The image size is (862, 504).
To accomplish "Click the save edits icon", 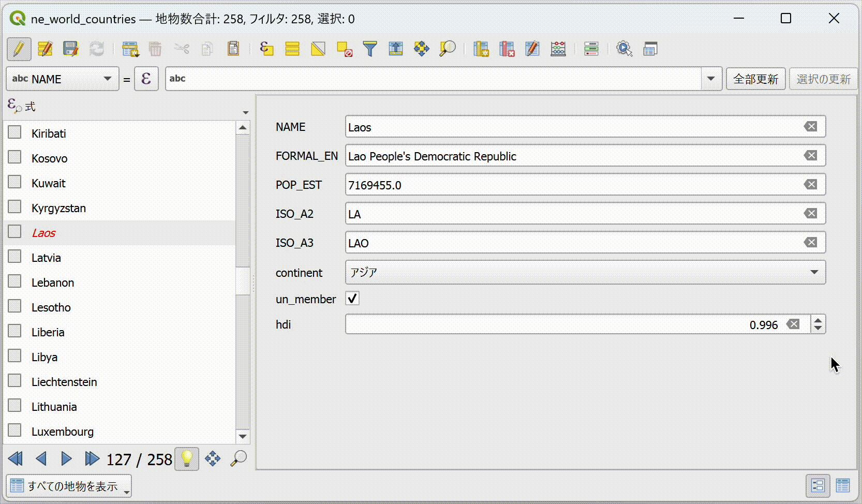I will click(70, 49).
